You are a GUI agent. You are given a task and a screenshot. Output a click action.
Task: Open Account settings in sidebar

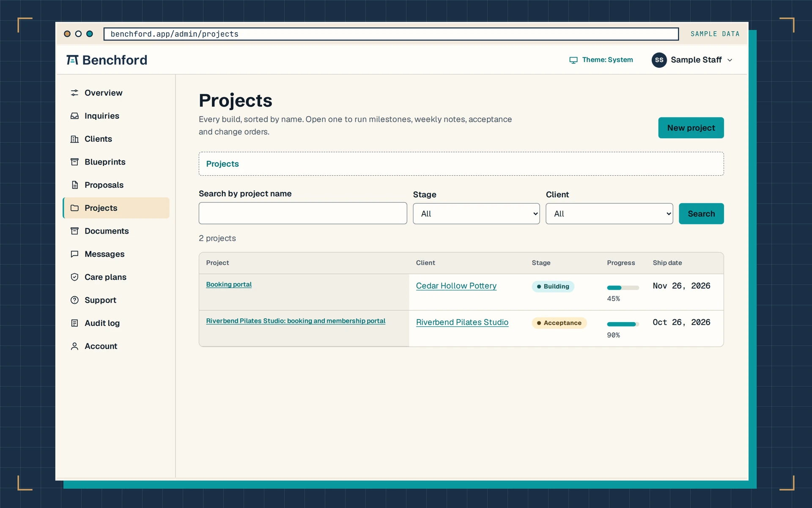pyautogui.click(x=116, y=346)
